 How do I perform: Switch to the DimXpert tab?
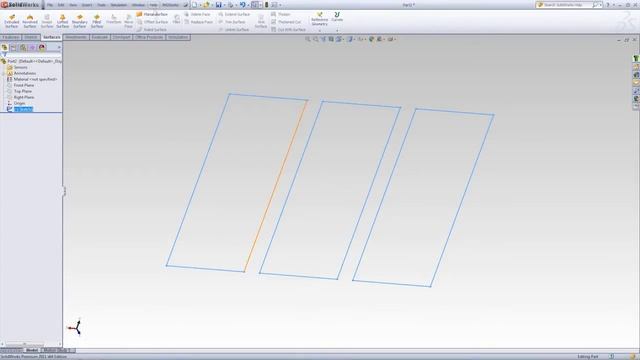[x=122, y=37]
